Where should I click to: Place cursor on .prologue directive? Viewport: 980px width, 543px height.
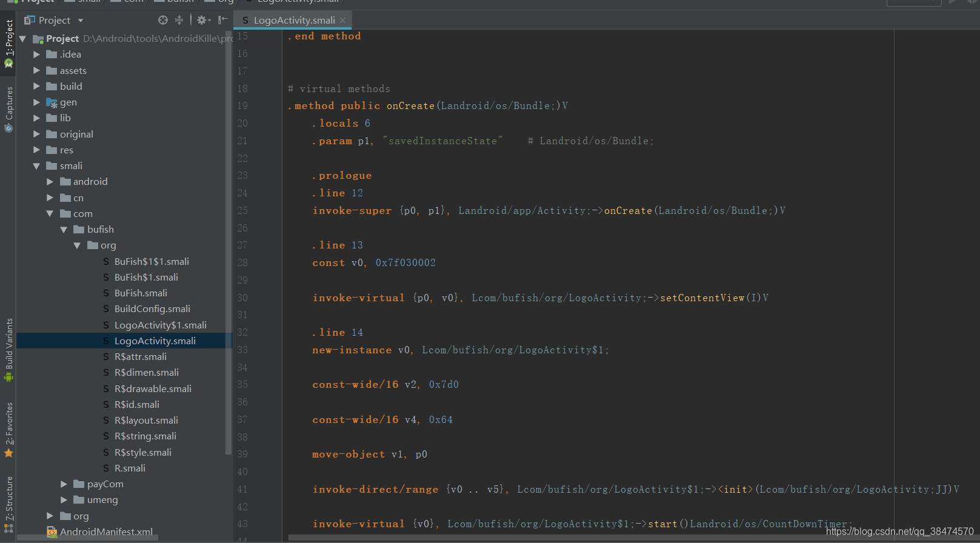(342, 176)
